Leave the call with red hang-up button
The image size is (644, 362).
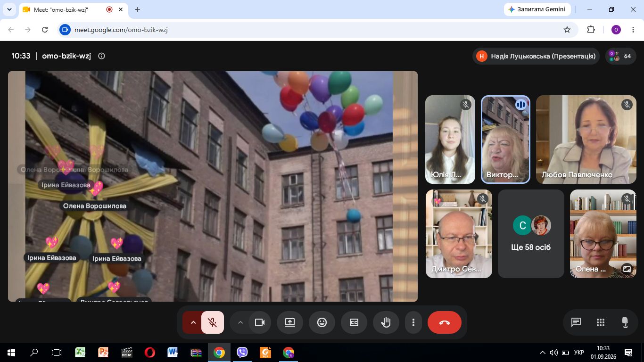pos(445,322)
